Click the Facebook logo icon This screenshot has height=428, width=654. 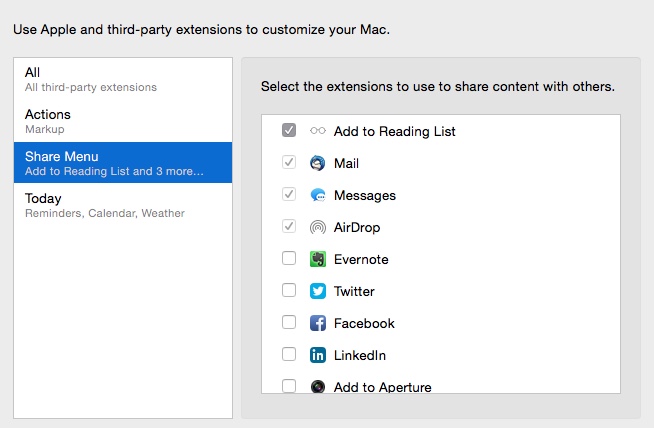tap(317, 323)
